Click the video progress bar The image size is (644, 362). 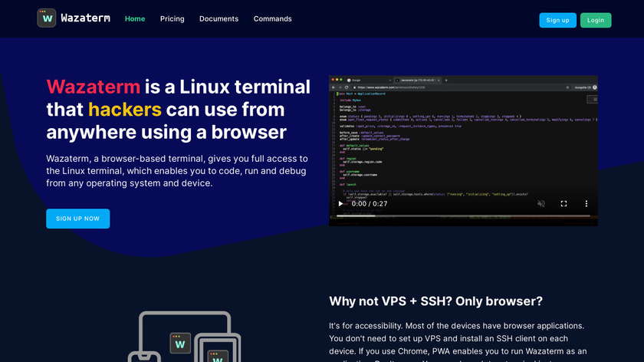pyautogui.click(x=463, y=216)
